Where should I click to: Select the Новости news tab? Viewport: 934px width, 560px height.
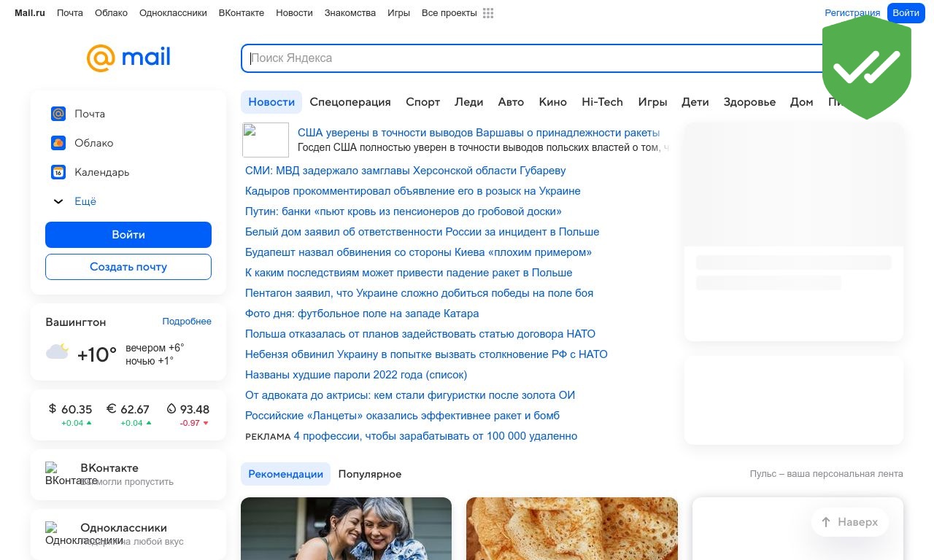point(271,102)
